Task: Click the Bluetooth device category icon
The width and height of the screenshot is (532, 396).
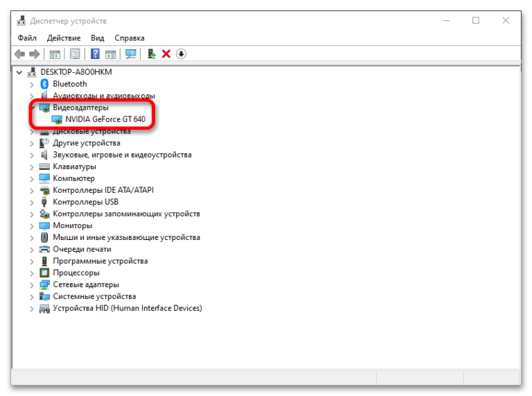Action: pos(45,84)
